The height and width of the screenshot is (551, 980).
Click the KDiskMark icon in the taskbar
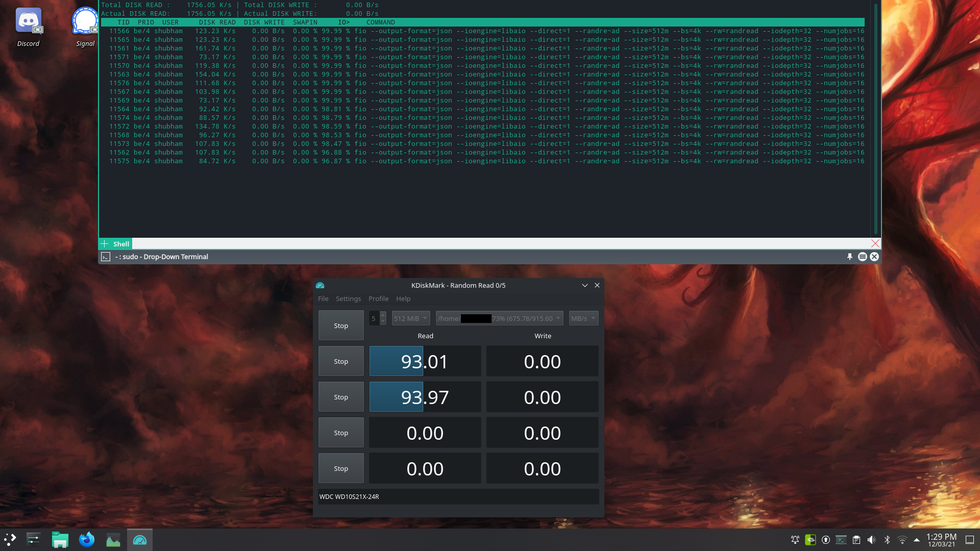coord(140,539)
